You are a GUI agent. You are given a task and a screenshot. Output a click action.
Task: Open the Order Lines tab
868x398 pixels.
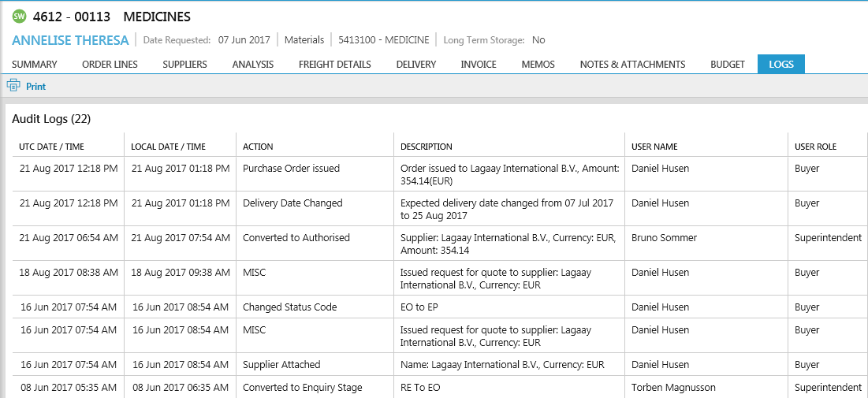pos(110,65)
